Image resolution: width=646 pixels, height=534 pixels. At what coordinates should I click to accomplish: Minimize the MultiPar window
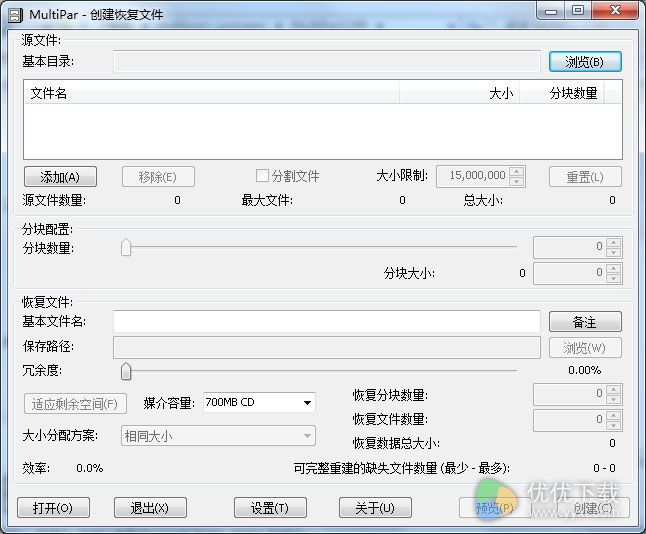coord(551,11)
